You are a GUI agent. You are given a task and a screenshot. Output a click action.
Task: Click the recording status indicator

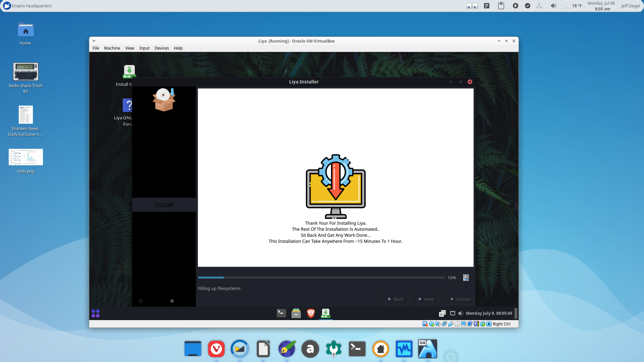pyautogui.click(x=470, y=324)
